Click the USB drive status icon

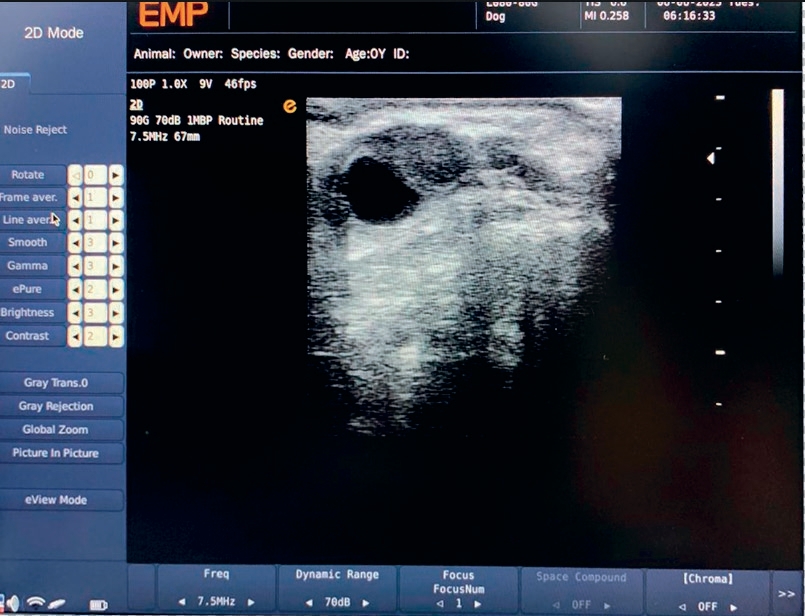coord(58,604)
